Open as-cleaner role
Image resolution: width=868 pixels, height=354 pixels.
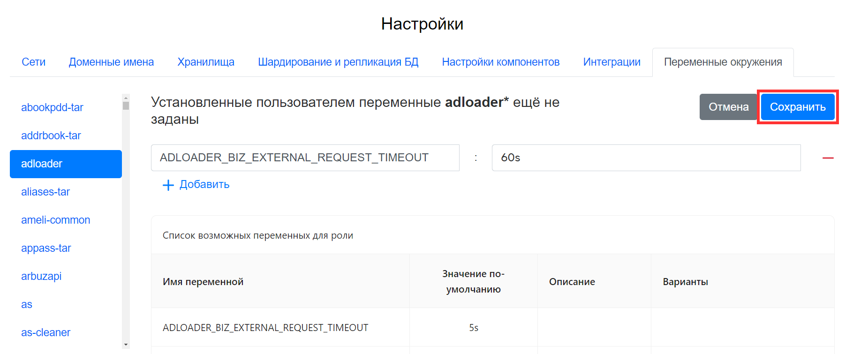[45, 332]
